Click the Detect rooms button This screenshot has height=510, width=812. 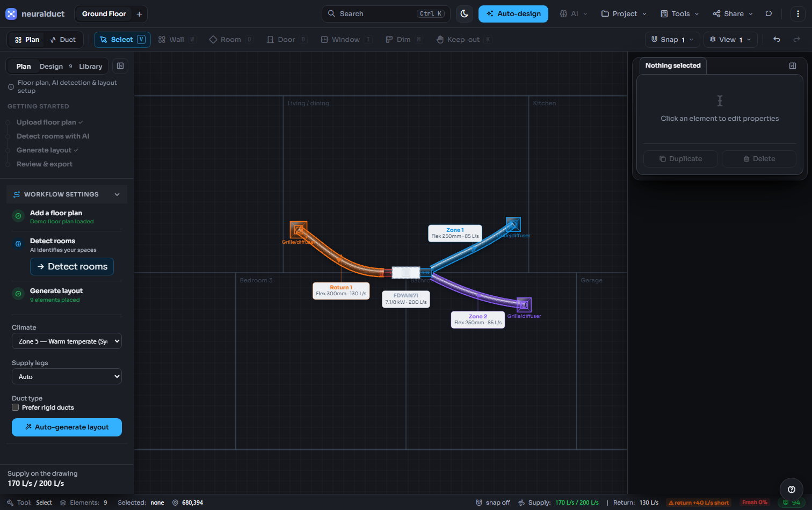(x=72, y=267)
